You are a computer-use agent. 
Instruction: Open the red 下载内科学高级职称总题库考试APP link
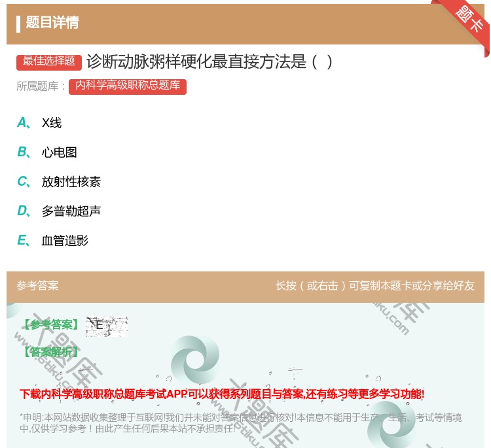[222, 394]
